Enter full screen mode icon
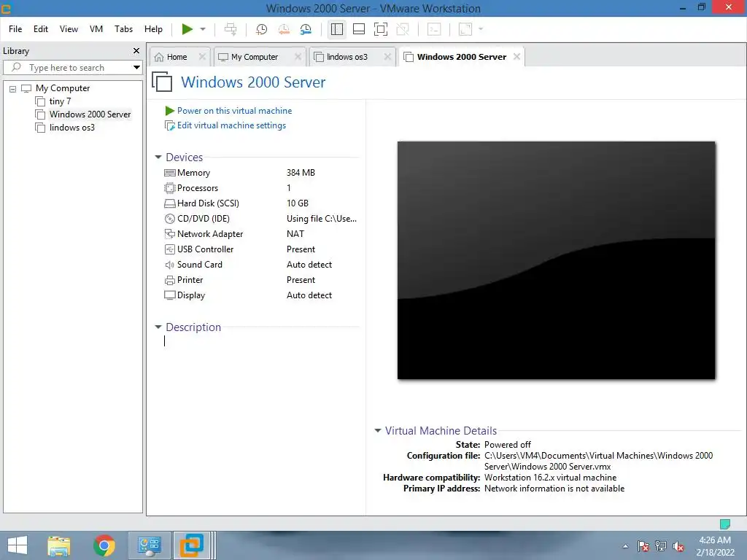The width and height of the screenshot is (747, 560). [x=381, y=29]
